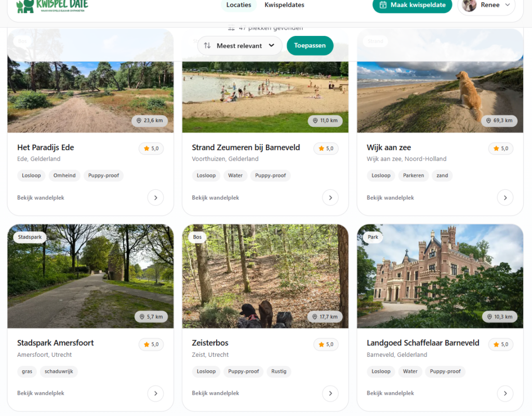Click Landgoed Schaffelaar star rating badge
The width and height of the screenshot is (532, 416).
click(x=500, y=344)
